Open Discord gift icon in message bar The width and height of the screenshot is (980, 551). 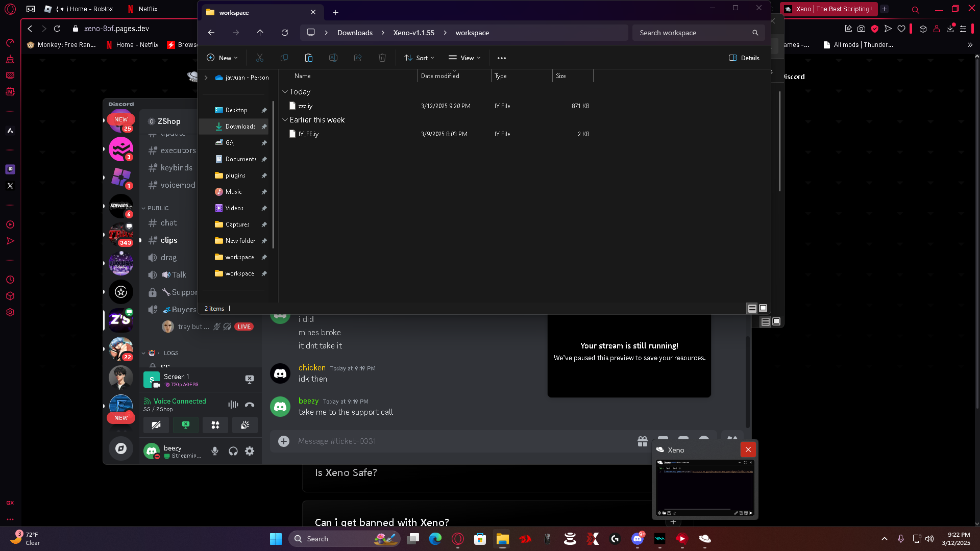[643, 441]
